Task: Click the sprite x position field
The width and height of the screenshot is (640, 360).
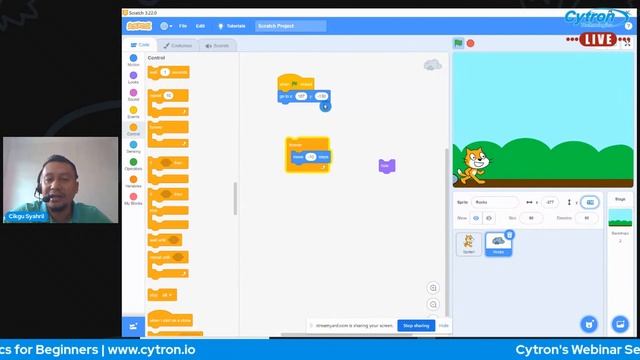Action: (x=549, y=202)
